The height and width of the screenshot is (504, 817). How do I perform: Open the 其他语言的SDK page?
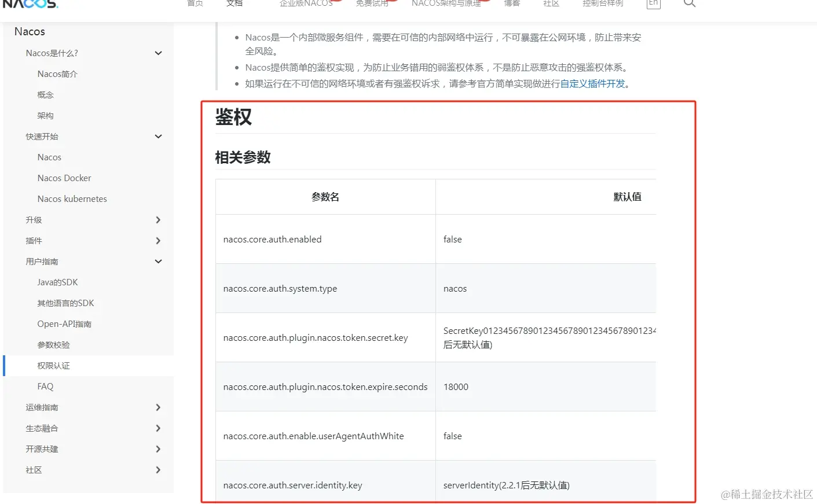[x=65, y=303]
